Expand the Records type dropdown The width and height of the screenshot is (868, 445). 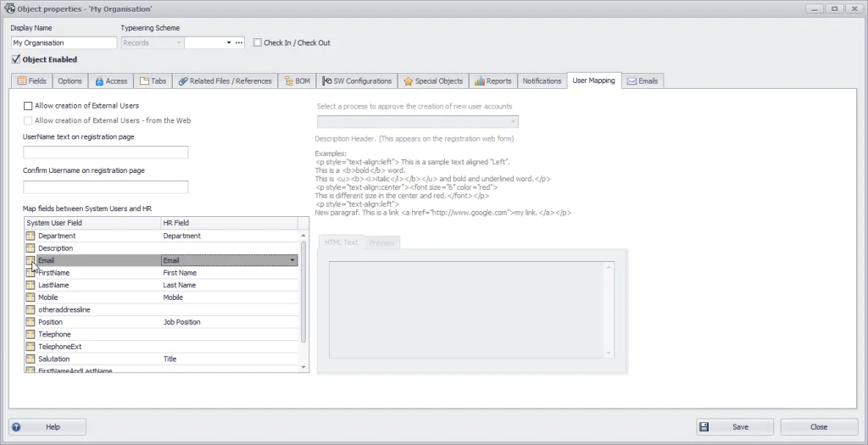pos(178,42)
